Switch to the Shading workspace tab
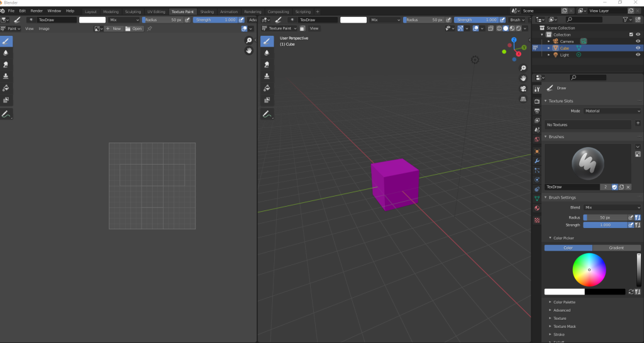Viewport: 644px width, 343px height. tap(207, 12)
